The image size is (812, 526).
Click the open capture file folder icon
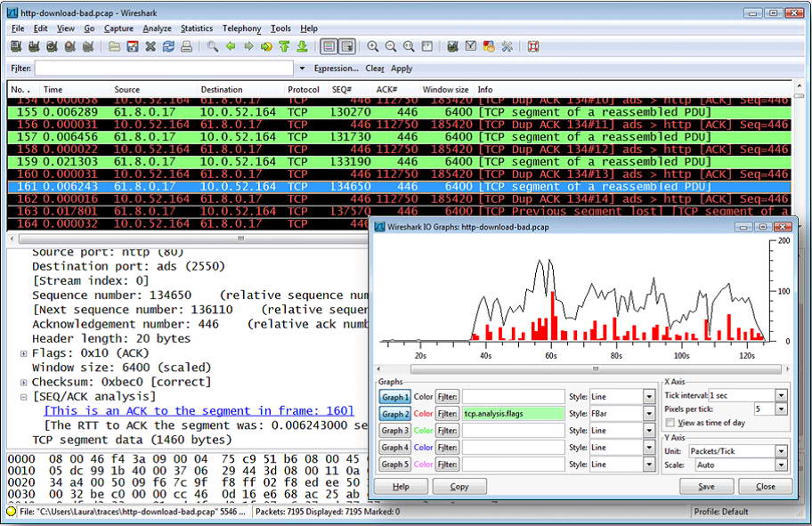click(114, 46)
